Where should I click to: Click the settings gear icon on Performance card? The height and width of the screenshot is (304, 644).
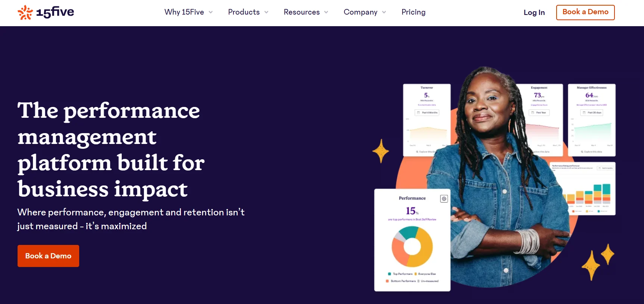click(444, 199)
